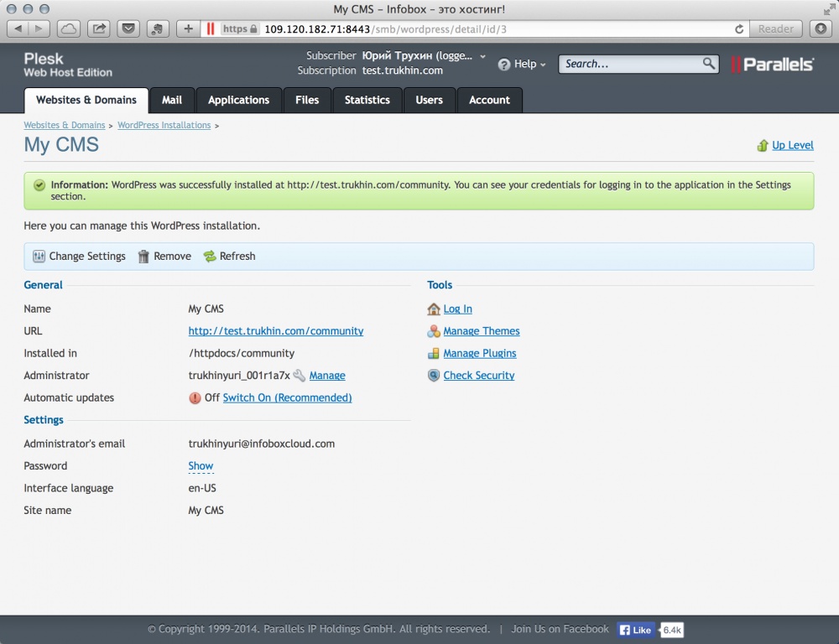Image resolution: width=839 pixels, height=644 pixels.
Task: Open Manage Themes via its icon
Action: click(433, 331)
